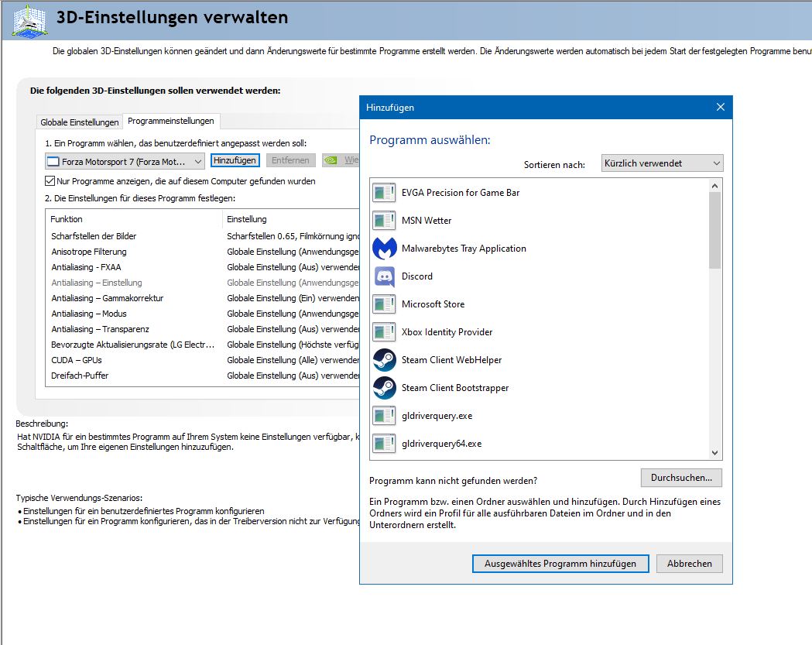This screenshot has width=812, height=645.
Task: Click the MSN Wetter program icon
Action: pos(384,221)
